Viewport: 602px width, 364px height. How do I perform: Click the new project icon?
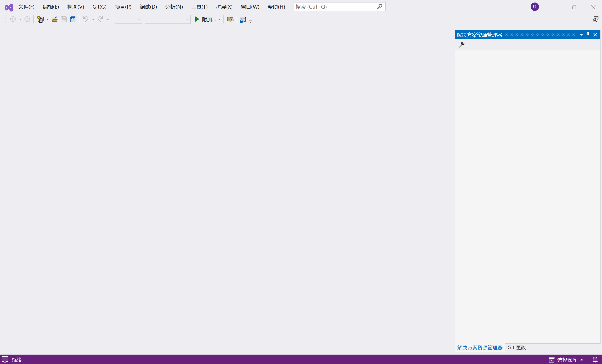41,19
